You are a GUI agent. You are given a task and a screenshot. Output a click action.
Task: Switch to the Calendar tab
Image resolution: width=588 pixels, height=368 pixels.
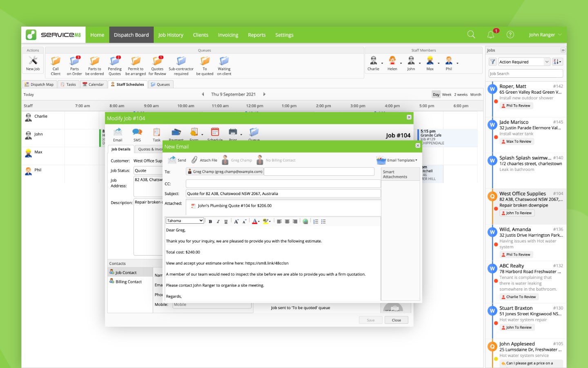click(93, 84)
